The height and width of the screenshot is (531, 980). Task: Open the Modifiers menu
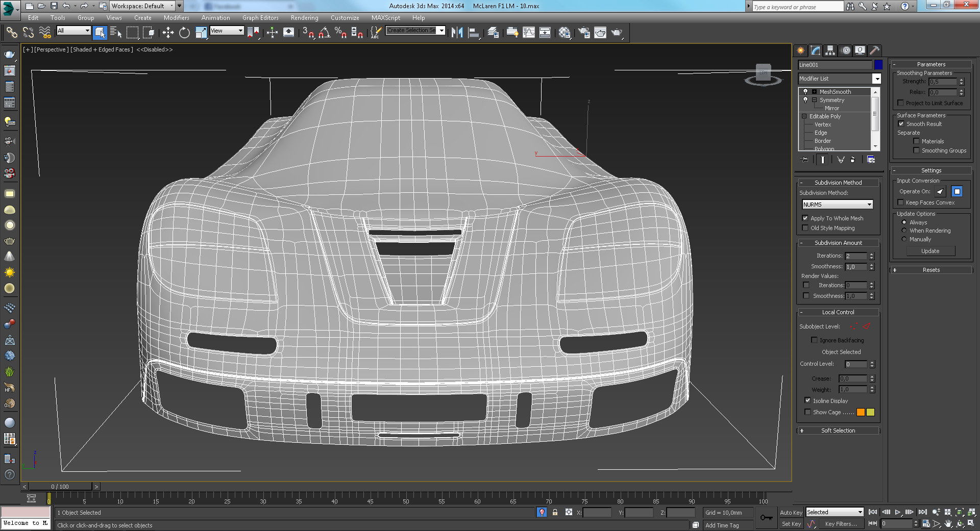[x=176, y=18]
